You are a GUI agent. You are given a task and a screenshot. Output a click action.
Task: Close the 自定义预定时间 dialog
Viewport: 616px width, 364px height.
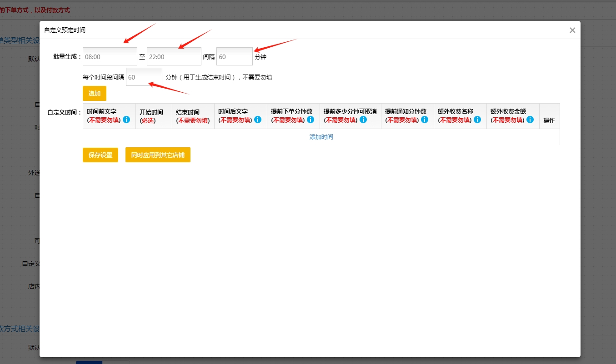572,30
